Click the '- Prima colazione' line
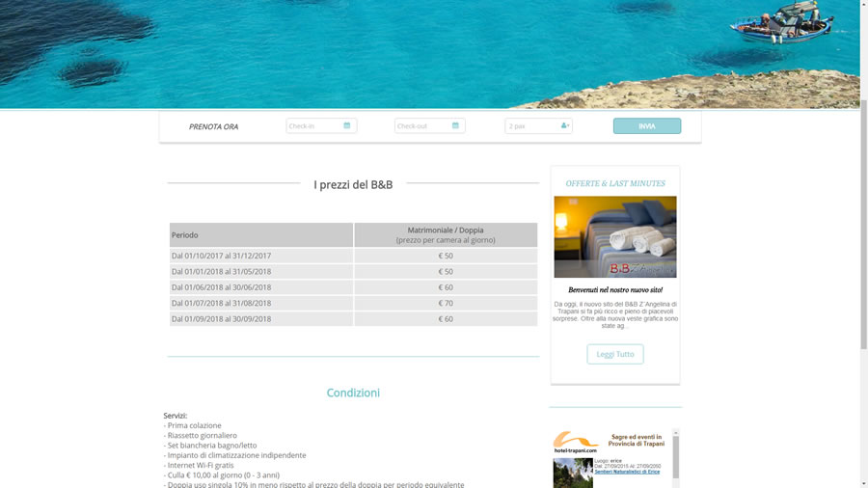The width and height of the screenshot is (868, 488). tap(193, 425)
